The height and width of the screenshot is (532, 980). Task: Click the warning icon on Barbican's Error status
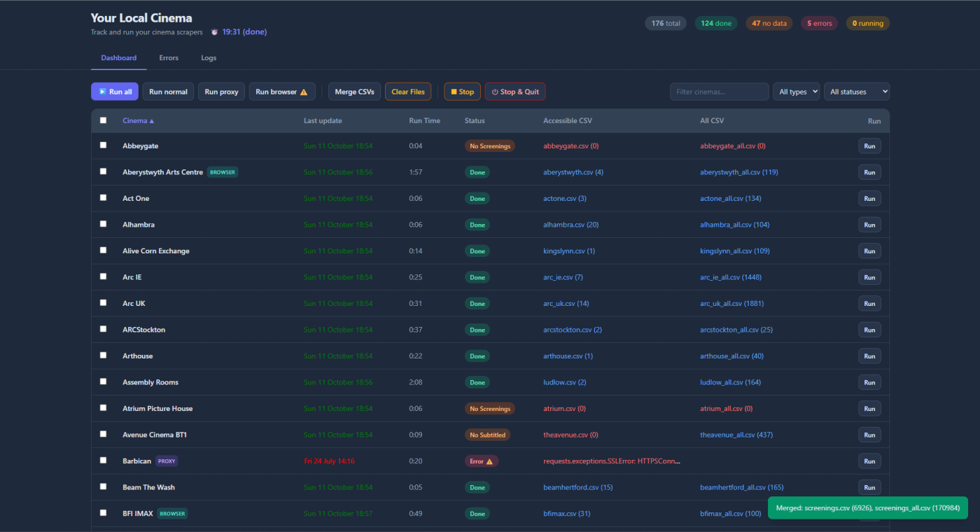[489, 461]
